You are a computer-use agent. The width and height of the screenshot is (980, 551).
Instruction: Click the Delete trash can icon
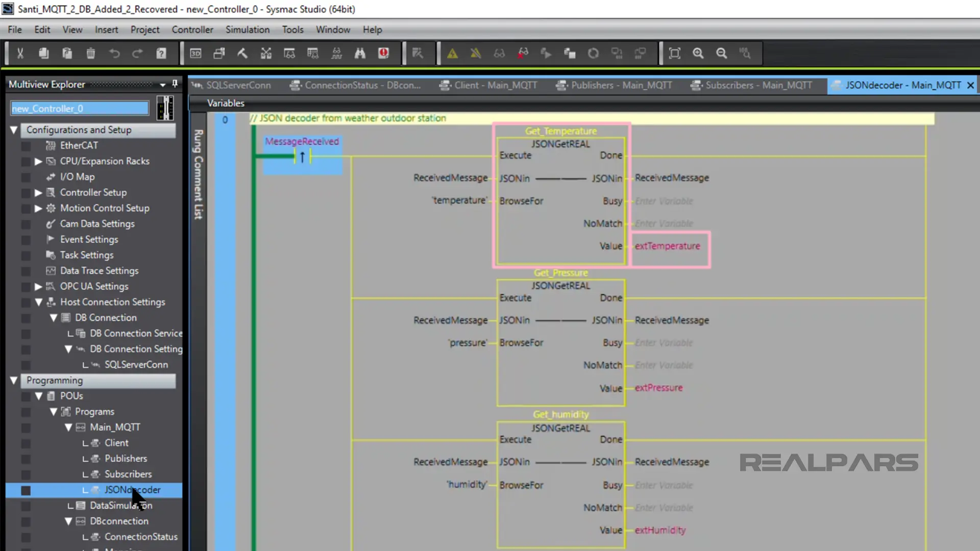91,53
